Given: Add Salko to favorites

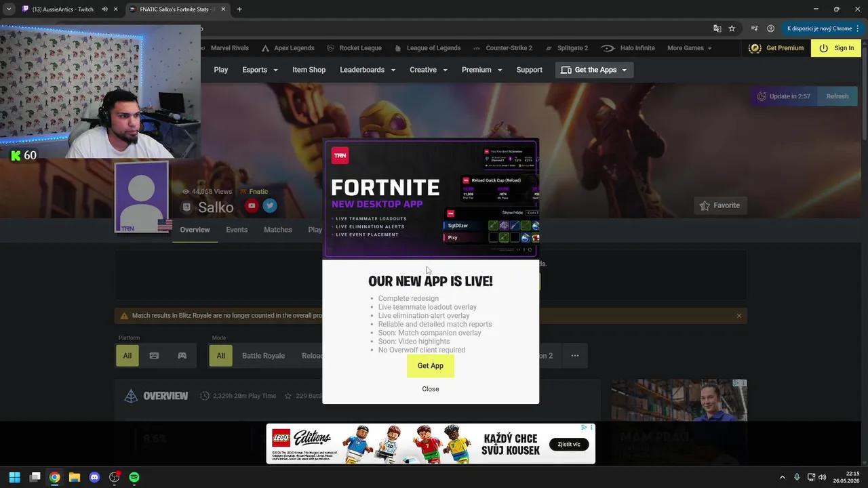Looking at the screenshot, I should click(x=719, y=205).
